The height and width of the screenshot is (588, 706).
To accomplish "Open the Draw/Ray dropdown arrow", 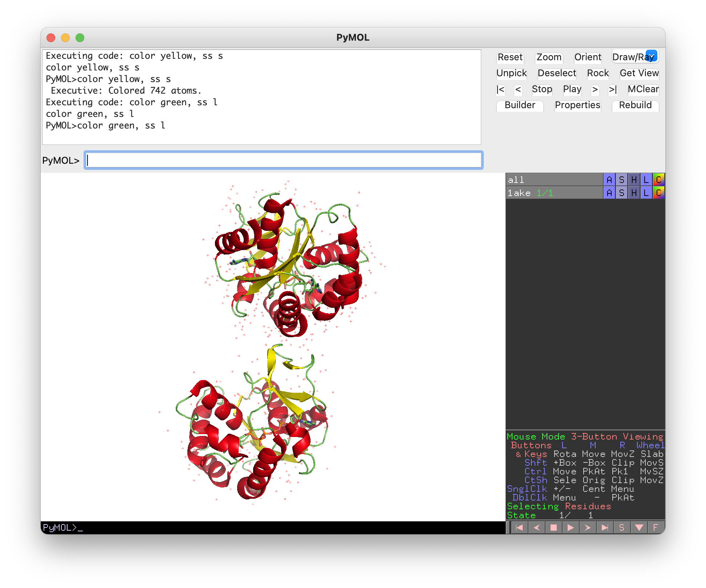I will coord(652,56).
